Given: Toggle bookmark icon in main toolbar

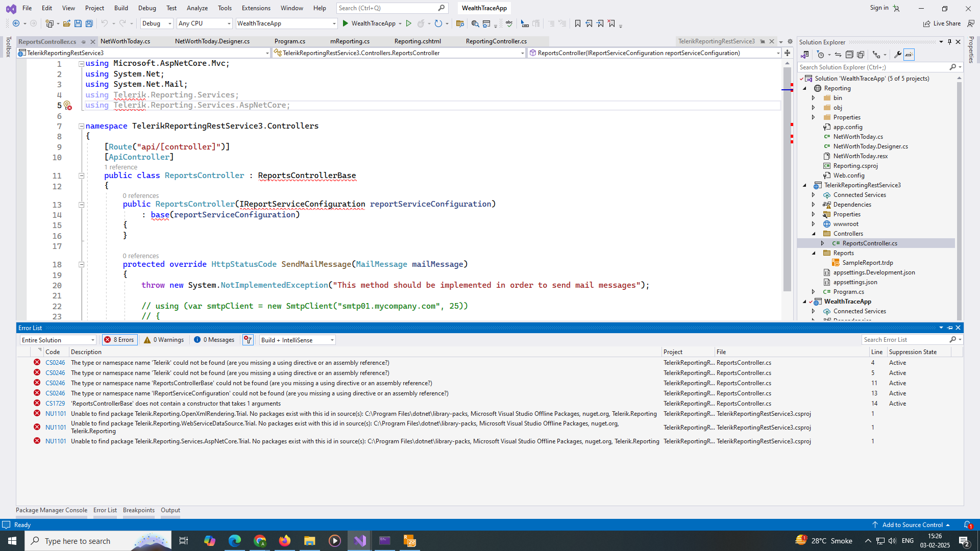Looking at the screenshot, I should click(578, 23).
